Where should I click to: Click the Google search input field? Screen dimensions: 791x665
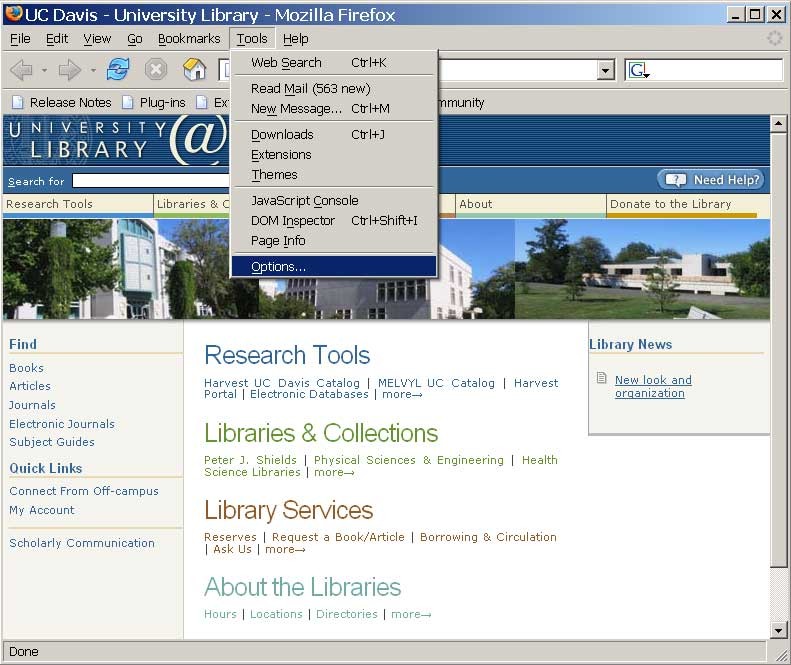tap(717, 70)
